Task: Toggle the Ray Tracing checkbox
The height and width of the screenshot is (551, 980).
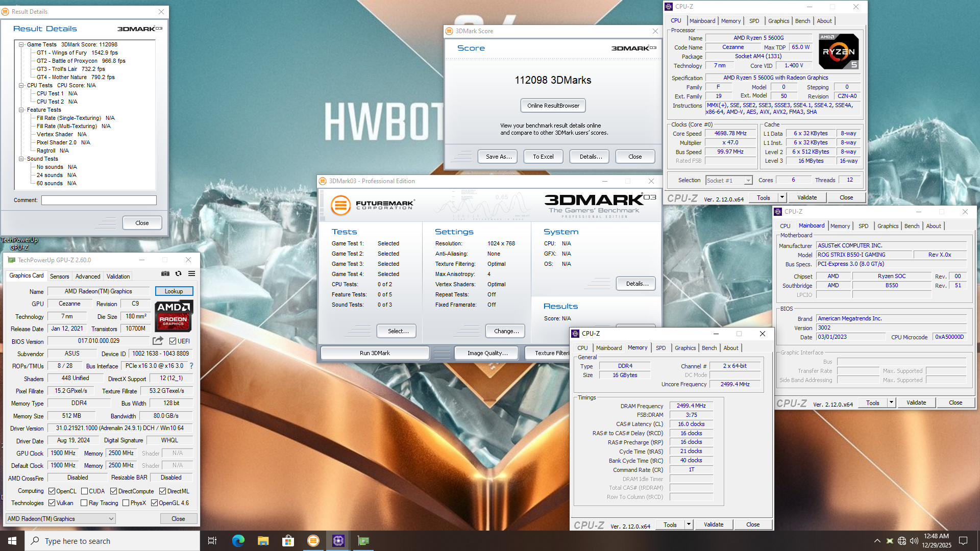Action: (x=84, y=503)
